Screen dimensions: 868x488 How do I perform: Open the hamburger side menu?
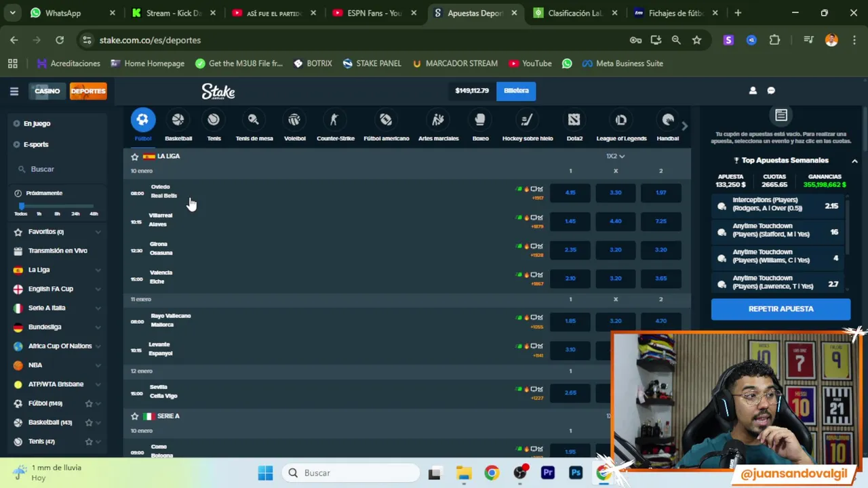pos(14,91)
